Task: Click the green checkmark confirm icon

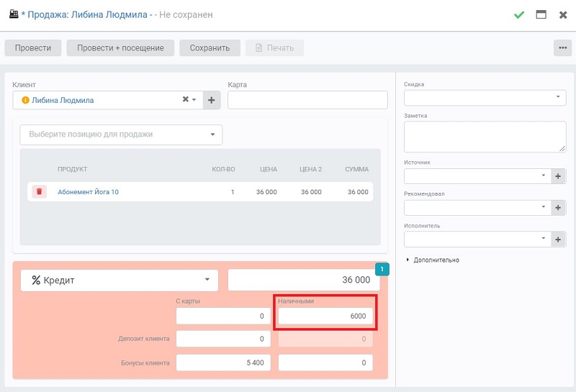Action: coord(518,14)
